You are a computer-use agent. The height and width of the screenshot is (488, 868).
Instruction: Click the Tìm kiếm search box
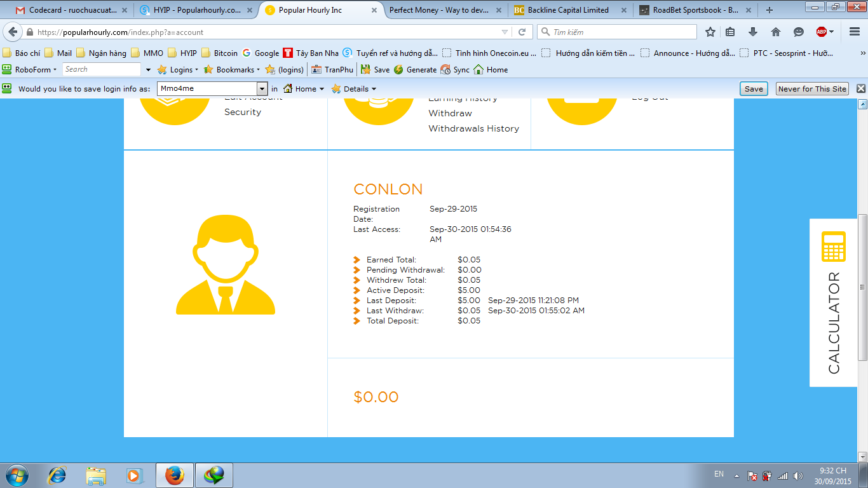pos(616,32)
